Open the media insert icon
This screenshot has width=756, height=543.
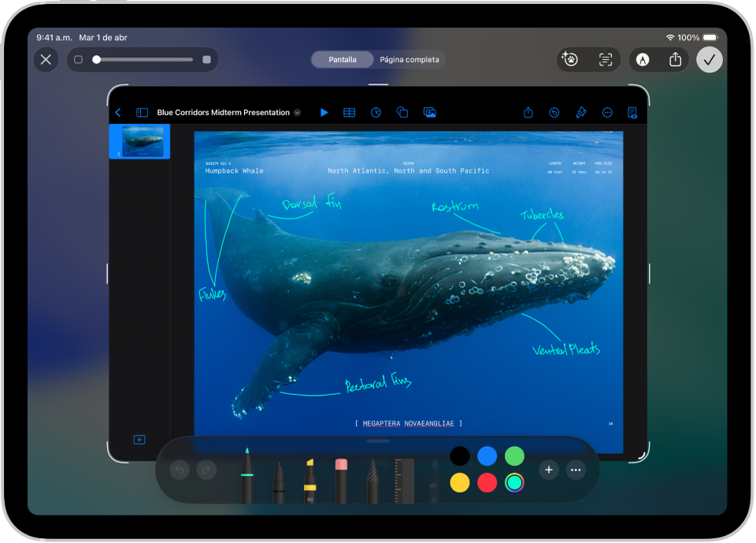(x=429, y=112)
